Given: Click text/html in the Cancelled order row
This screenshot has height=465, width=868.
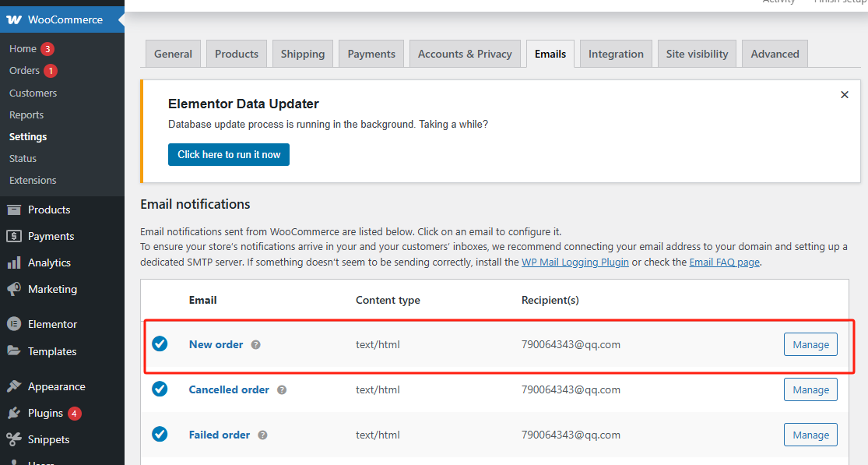Looking at the screenshot, I should tap(378, 389).
